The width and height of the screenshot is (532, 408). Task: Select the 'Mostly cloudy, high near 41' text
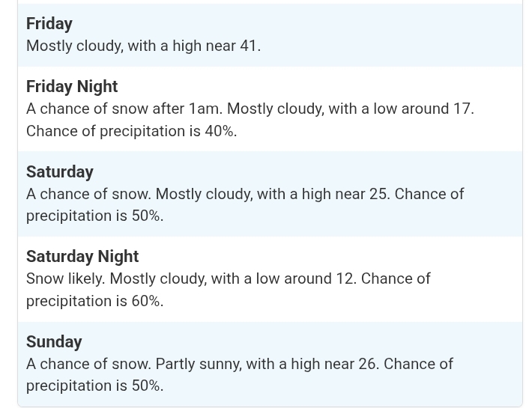tap(143, 46)
